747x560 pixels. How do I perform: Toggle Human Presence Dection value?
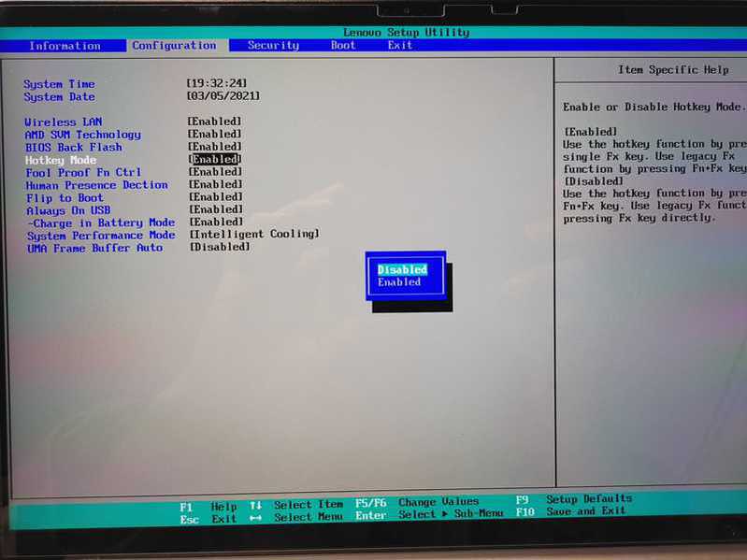click(x=215, y=184)
